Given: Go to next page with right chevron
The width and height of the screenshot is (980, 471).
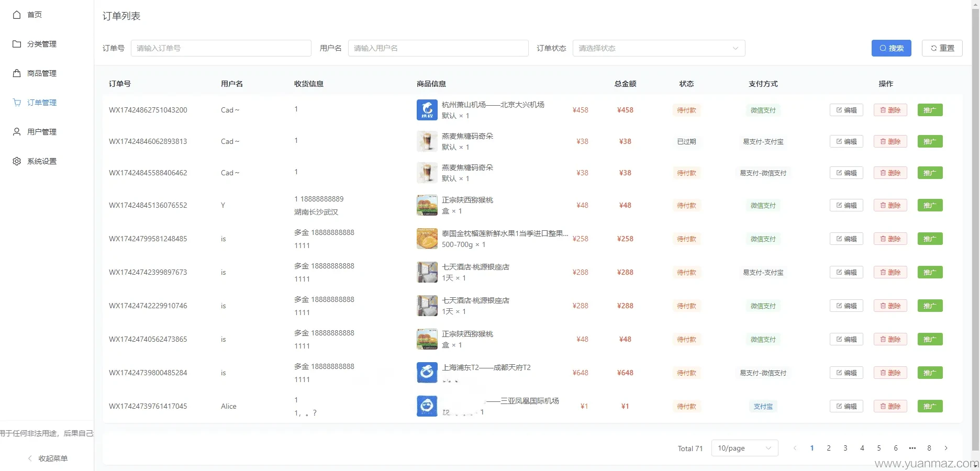Looking at the screenshot, I should [x=946, y=448].
